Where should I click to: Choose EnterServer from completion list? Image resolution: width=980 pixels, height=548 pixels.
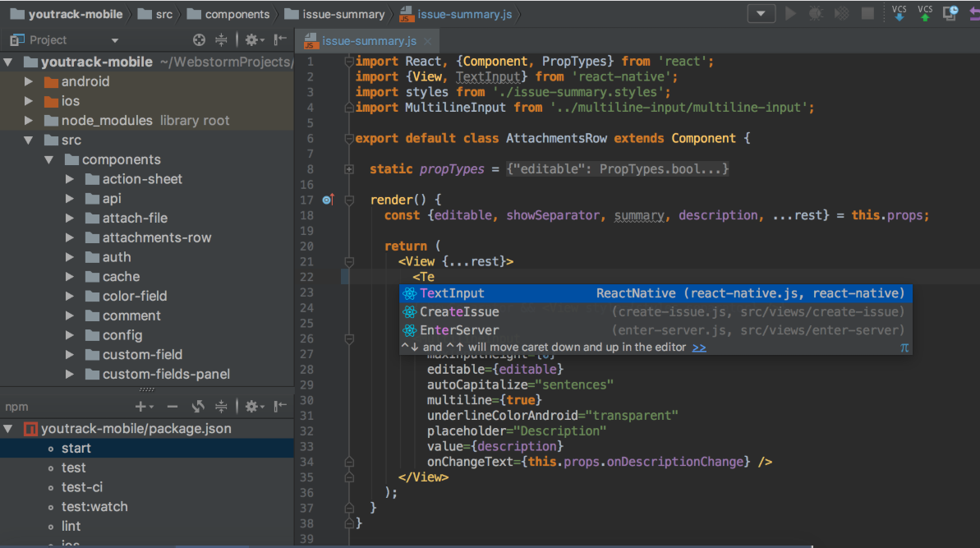tap(656, 330)
